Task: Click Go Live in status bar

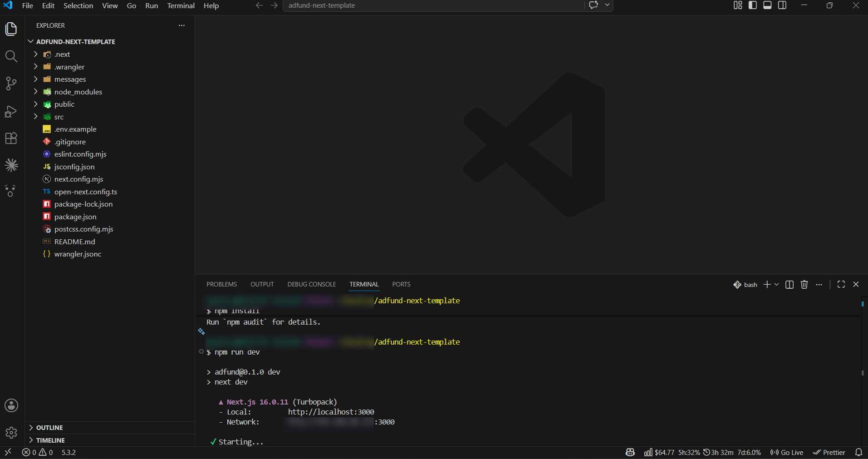Action: 786,452
